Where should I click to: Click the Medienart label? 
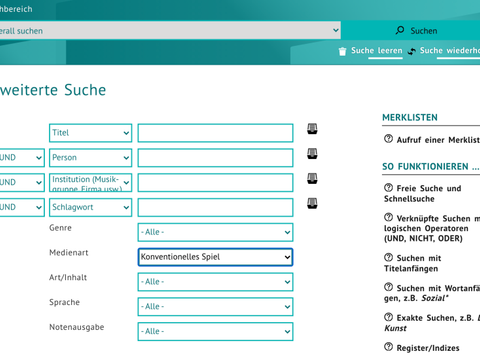coord(69,253)
